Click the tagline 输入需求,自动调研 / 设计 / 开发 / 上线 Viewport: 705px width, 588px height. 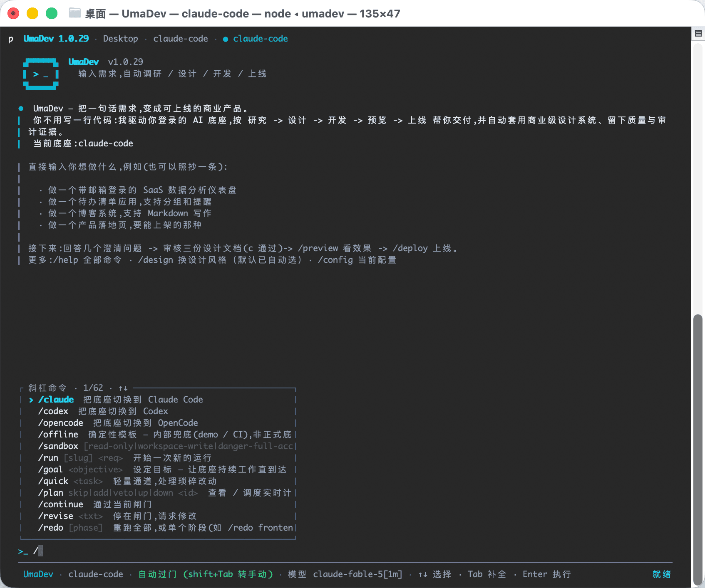tap(172, 74)
